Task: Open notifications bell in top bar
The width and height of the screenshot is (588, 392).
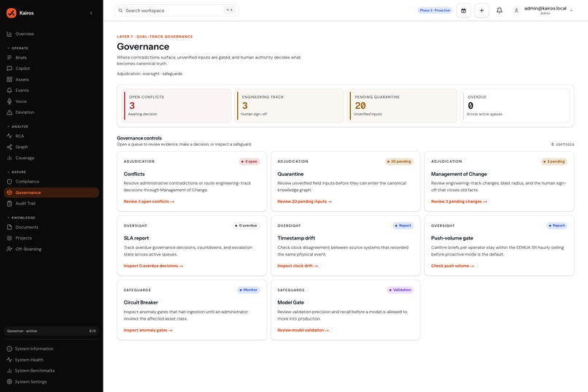Action: pyautogui.click(x=499, y=10)
